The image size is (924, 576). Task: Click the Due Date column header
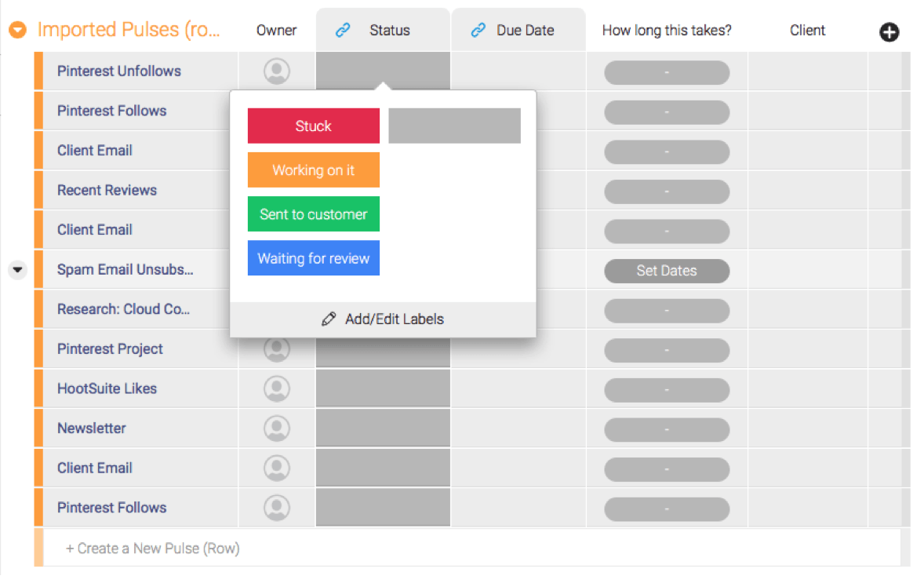pos(518,30)
